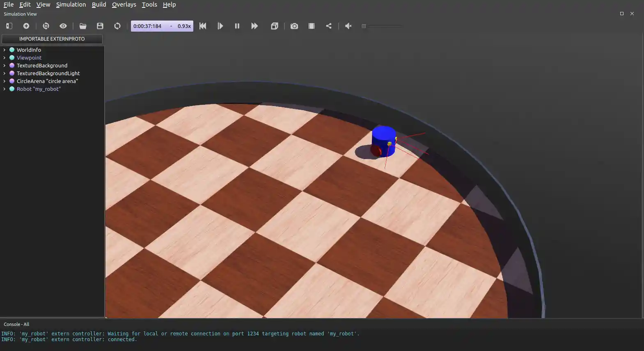
Task: Reload the world using circular arrow
Action: (x=117, y=26)
